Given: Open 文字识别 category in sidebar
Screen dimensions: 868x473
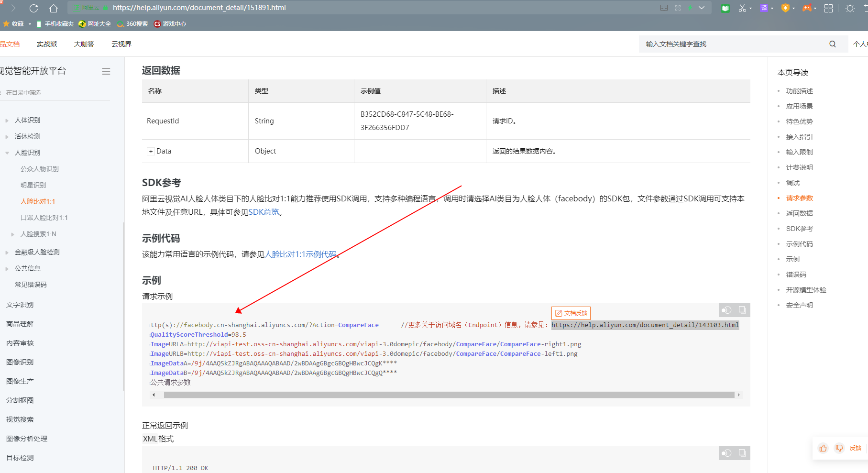Looking at the screenshot, I should click(20, 305).
